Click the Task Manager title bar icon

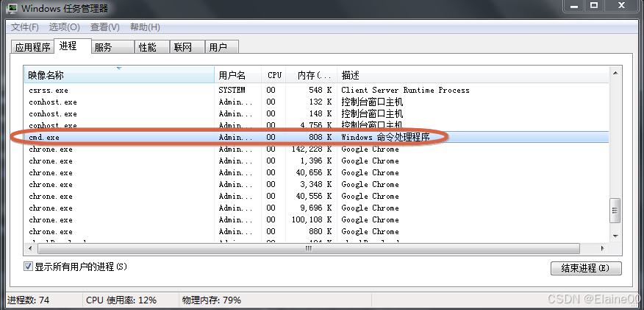point(11,7)
